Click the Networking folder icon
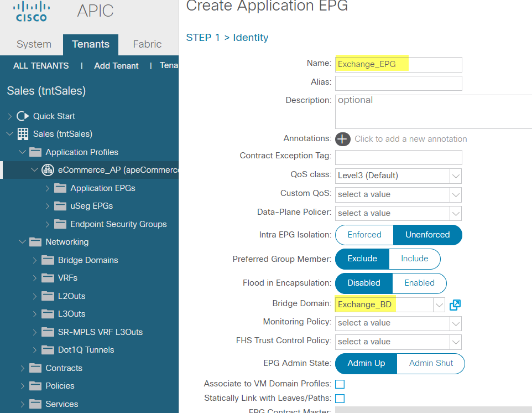Viewport: 532px width, 413px height. tap(35, 242)
